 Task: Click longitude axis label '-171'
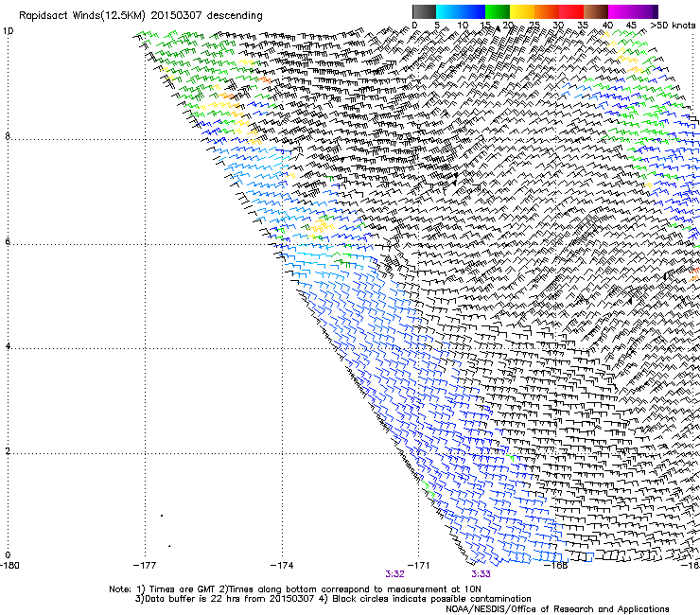[419, 566]
